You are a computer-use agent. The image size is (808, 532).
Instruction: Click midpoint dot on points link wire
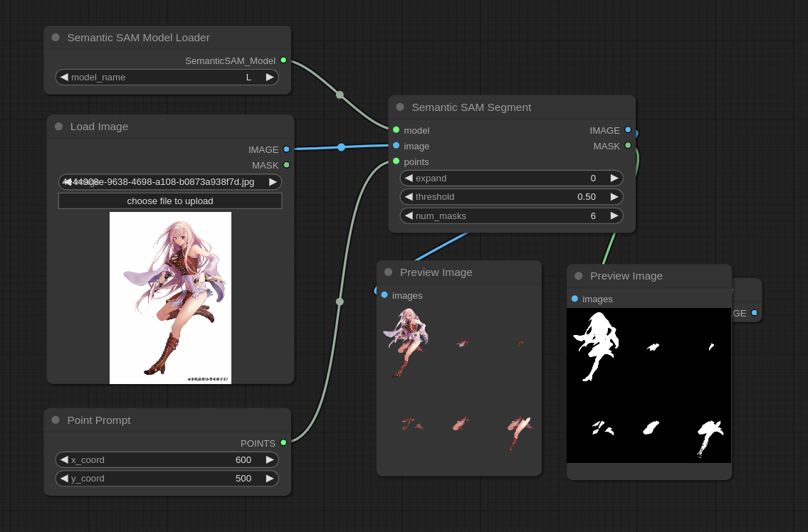pyautogui.click(x=340, y=302)
